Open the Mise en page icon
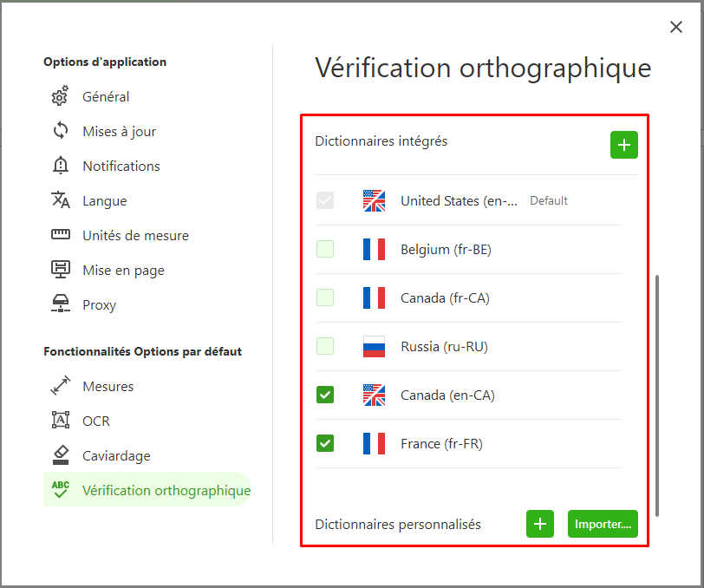The width and height of the screenshot is (704, 588). pos(61,269)
